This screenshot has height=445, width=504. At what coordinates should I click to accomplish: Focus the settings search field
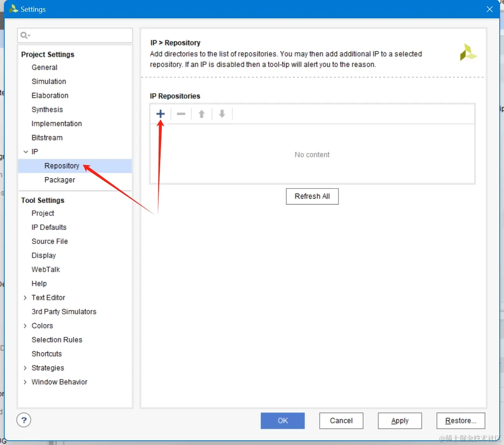coord(75,36)
